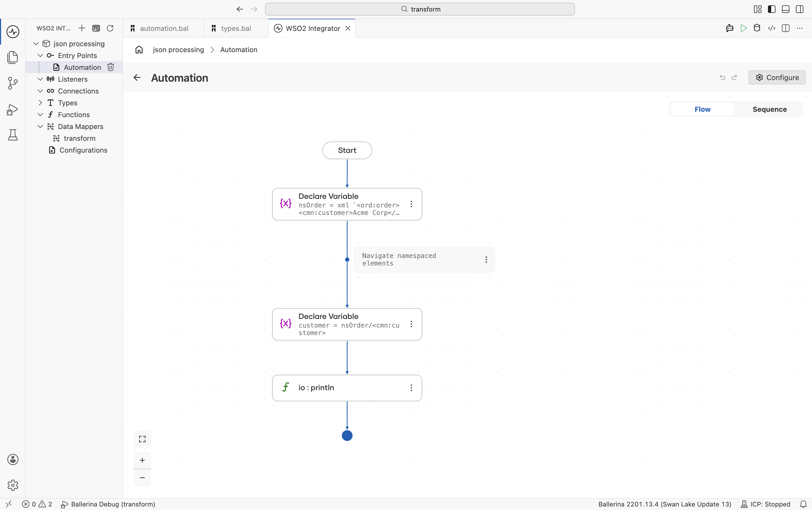Start debugging with the bug icon
This screenshot has width=812, height=510.
click(x=757, y=28)
